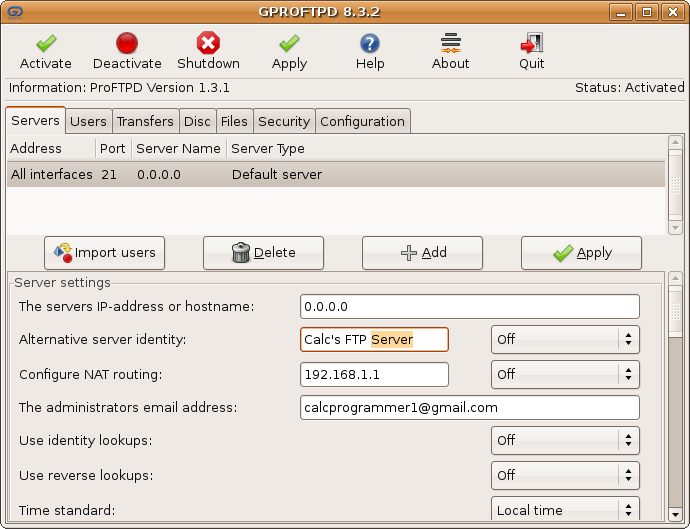This screenshot has height=529, width=690.
Task: Click the Server Name column header
Action: (x=178, y=148)
